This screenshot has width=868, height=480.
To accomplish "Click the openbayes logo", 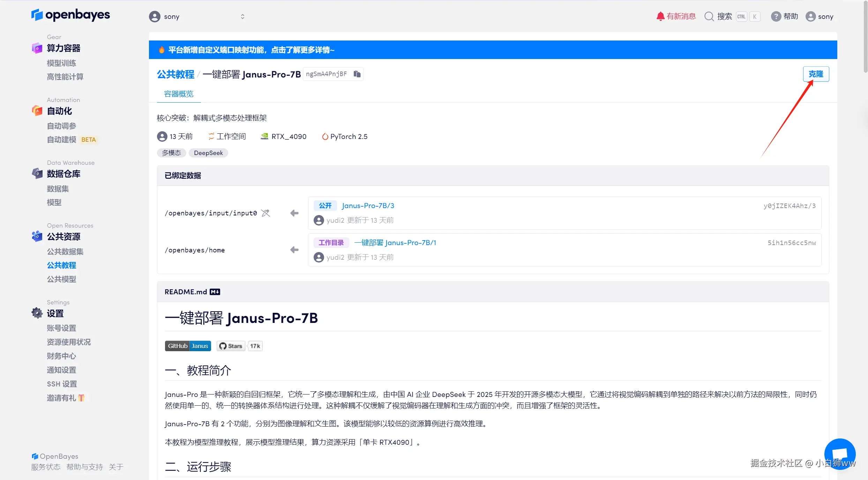I will 70,15.
